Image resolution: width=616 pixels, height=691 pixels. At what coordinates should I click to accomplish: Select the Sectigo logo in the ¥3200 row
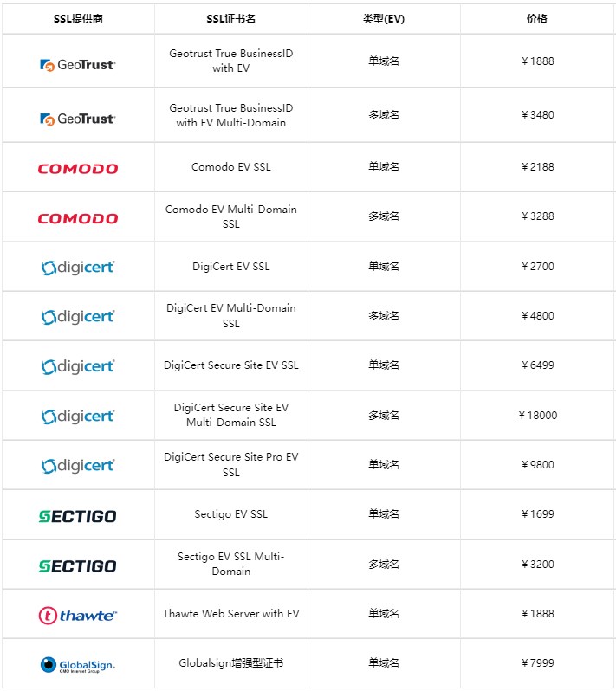[78, 565]
